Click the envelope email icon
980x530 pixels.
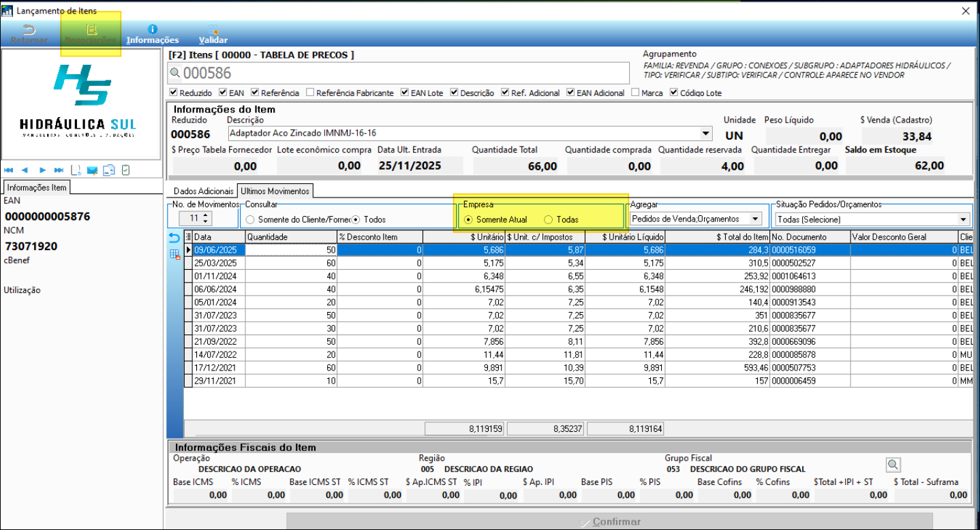point(92,170)
